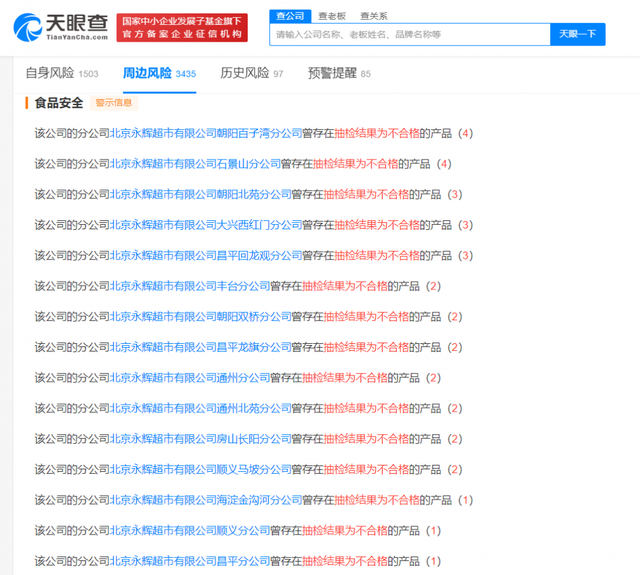Click 抽检结果为不合格 in the 昌平回龙观 row
640x575 pixels.
coord(377,255)
